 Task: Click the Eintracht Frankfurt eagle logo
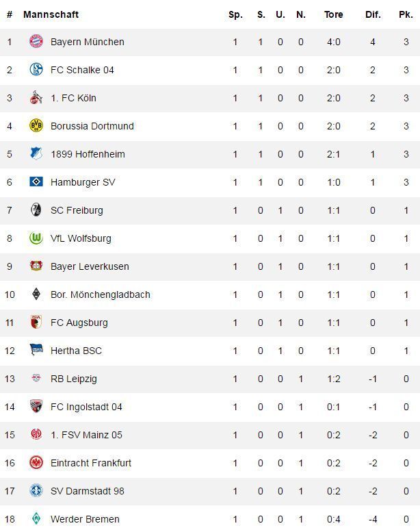(x=36, y=463)
